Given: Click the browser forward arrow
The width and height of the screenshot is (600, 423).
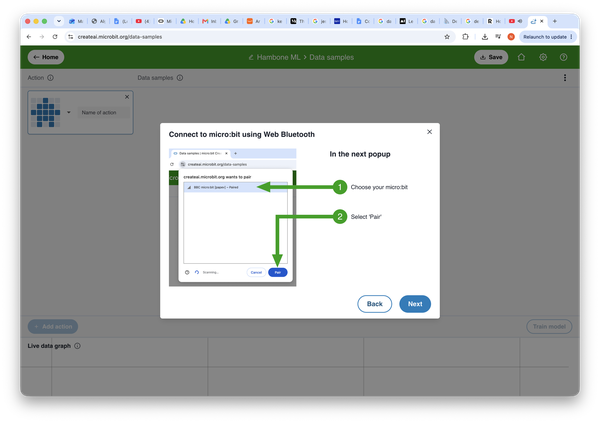Looking at the screenshot, I should (x=42, y=37).
